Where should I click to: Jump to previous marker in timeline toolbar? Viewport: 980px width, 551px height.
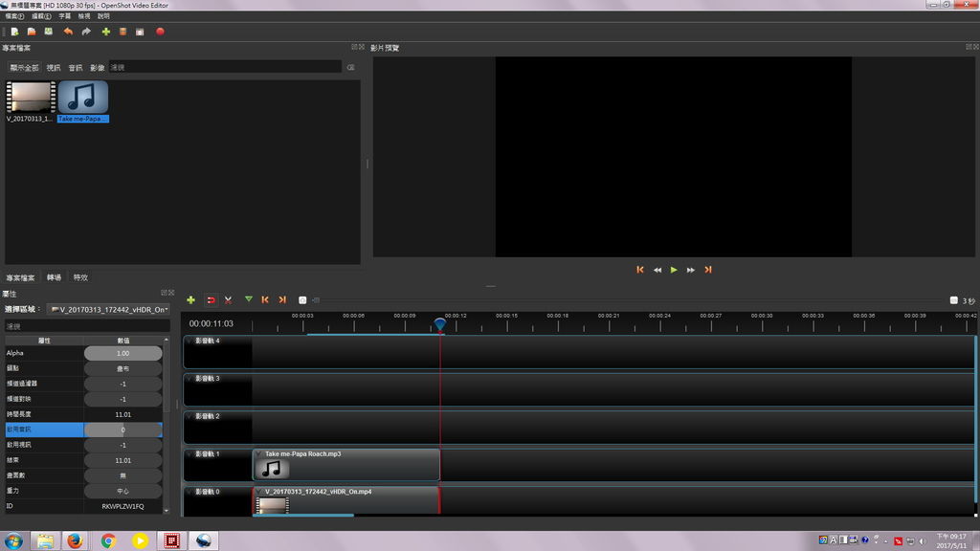pos(265,299)
